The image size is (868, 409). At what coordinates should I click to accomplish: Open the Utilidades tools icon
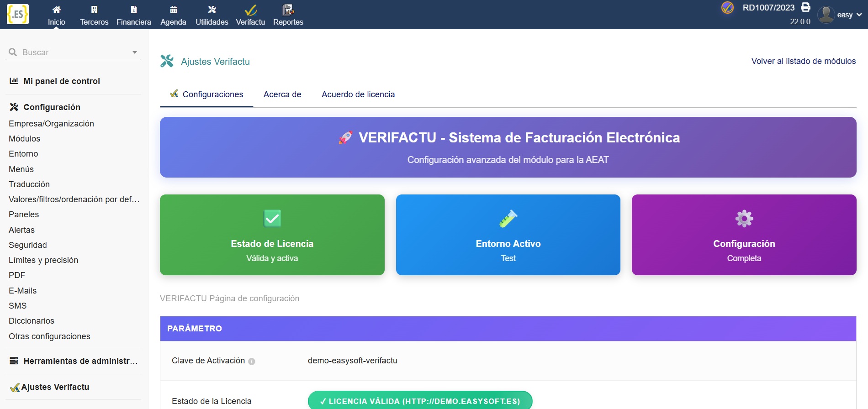coord(212,10)
